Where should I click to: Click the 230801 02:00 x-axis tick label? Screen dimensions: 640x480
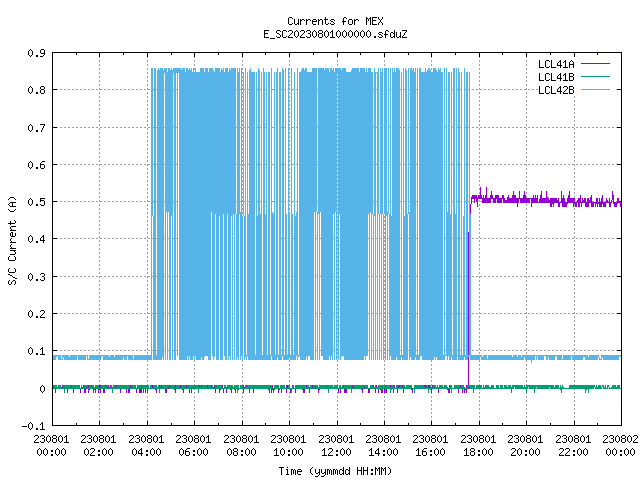tap(98, 446)
